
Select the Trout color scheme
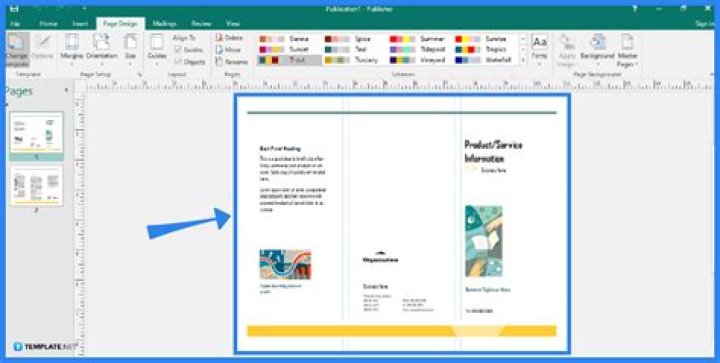tap(289, 60)
